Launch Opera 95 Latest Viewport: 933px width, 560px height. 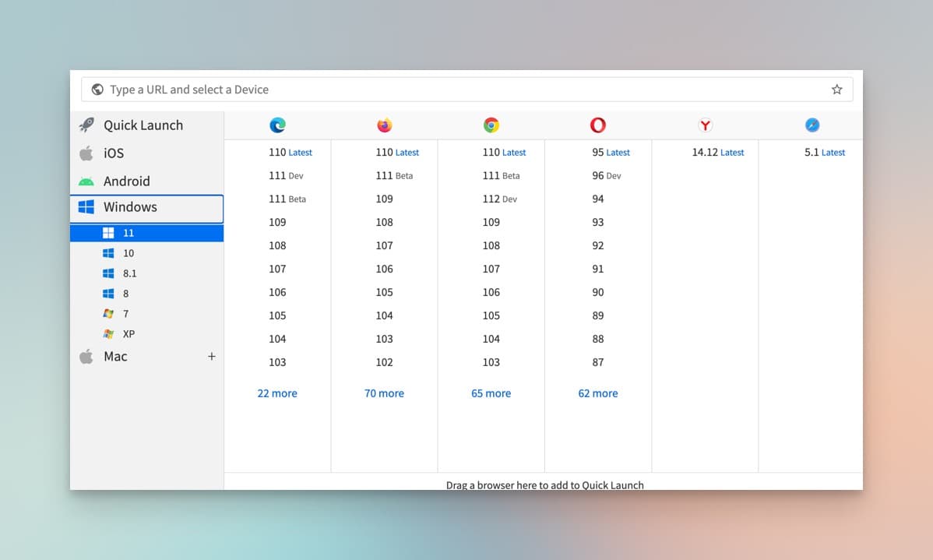(611, 153)
